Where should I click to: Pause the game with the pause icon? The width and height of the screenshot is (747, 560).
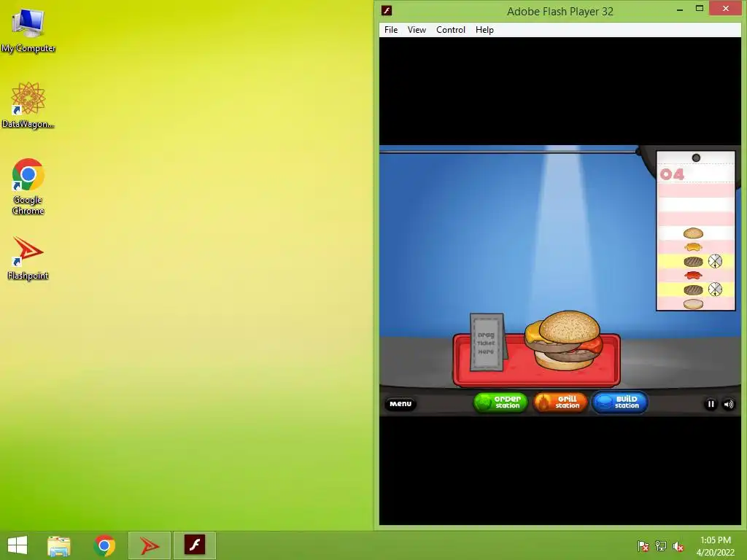pyautogui.click(x=711, y=404)
